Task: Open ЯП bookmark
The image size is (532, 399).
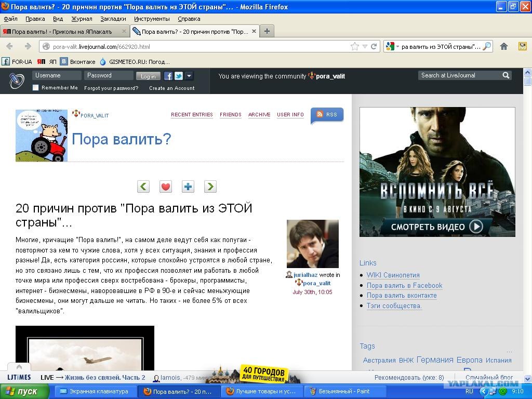Action: [47, 61]
